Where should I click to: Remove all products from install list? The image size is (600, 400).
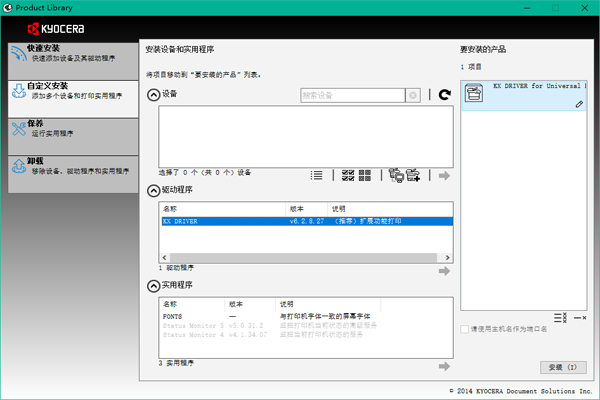coord(561,318)
